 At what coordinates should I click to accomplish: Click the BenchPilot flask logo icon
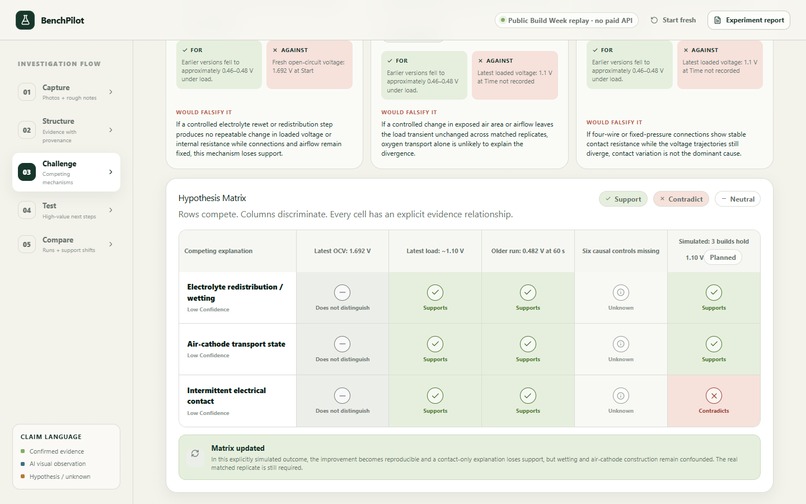click(x=25, y=20)
